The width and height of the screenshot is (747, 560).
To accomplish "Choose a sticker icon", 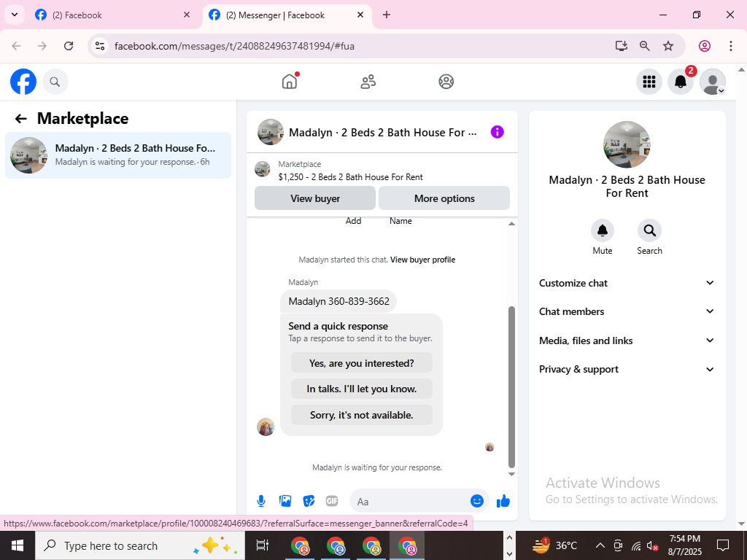I will (309, 501).
